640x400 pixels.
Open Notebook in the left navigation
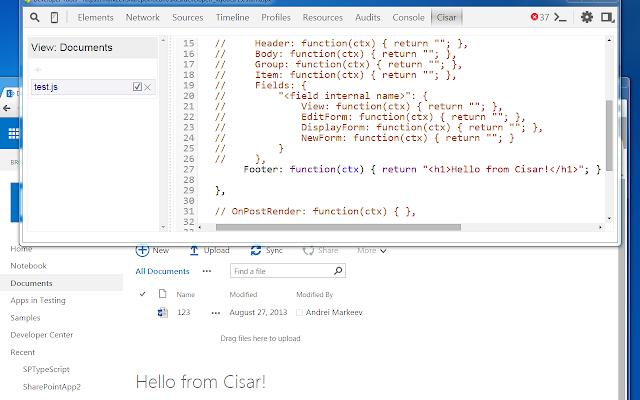[29, 266]
